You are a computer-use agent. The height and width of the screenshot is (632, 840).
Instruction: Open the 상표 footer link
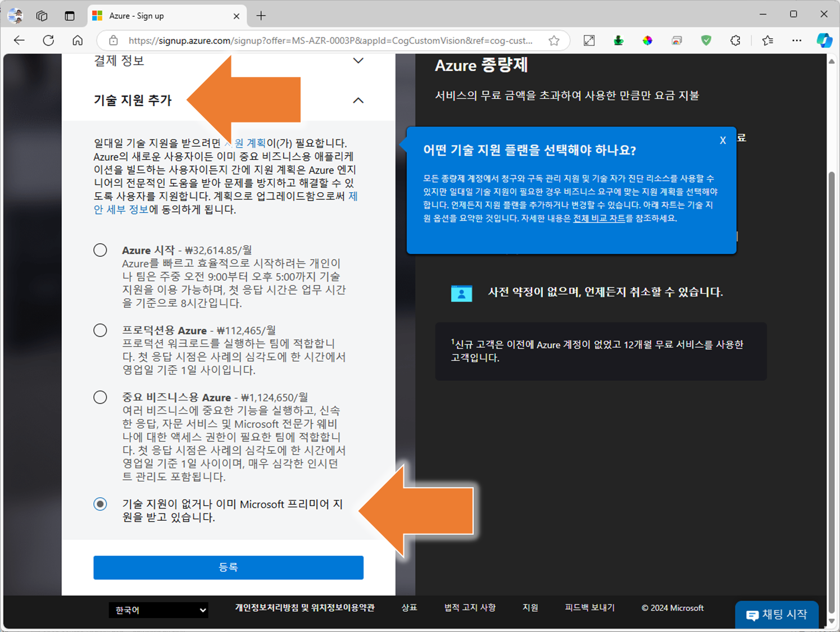tap(409, 608)
